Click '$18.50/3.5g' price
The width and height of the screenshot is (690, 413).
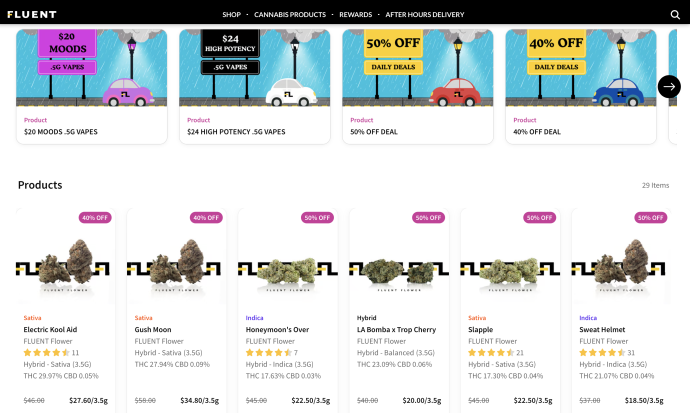point(644,400)
